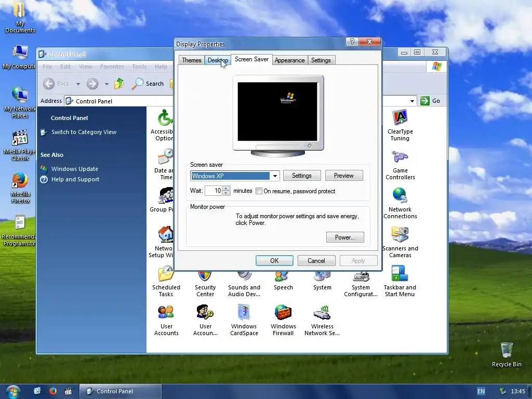Image resolution: width=532 pixels, height=399 pixels.
Task: Expand the Address bar dropdown arrow
Action: tap(412, 101)
